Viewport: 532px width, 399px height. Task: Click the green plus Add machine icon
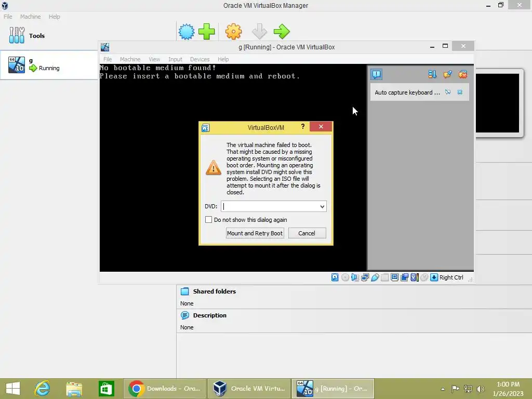(x=207, y=32)
